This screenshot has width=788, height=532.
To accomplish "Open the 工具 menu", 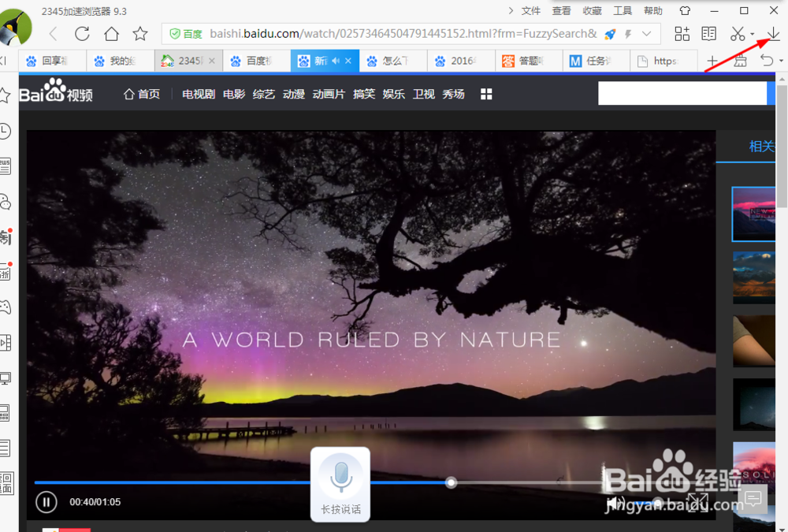I will (x=623, y=10).
